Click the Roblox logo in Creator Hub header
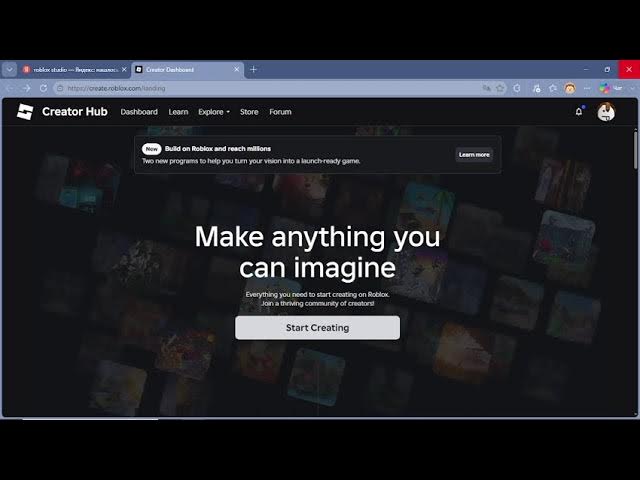Screen dimensions: 640x480 [25, 112]
